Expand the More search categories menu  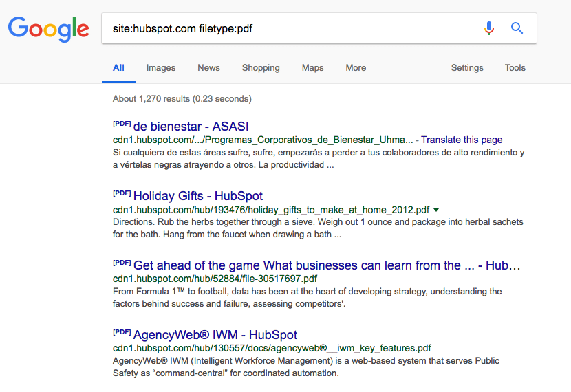pyautogui.click(x=356, y=67)
